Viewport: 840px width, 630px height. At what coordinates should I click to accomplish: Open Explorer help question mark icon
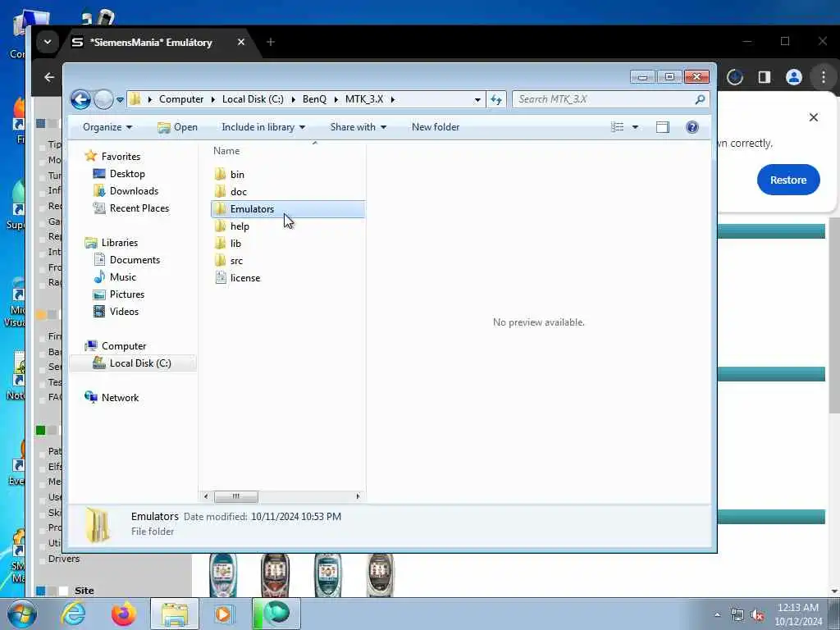pos(692,127)
